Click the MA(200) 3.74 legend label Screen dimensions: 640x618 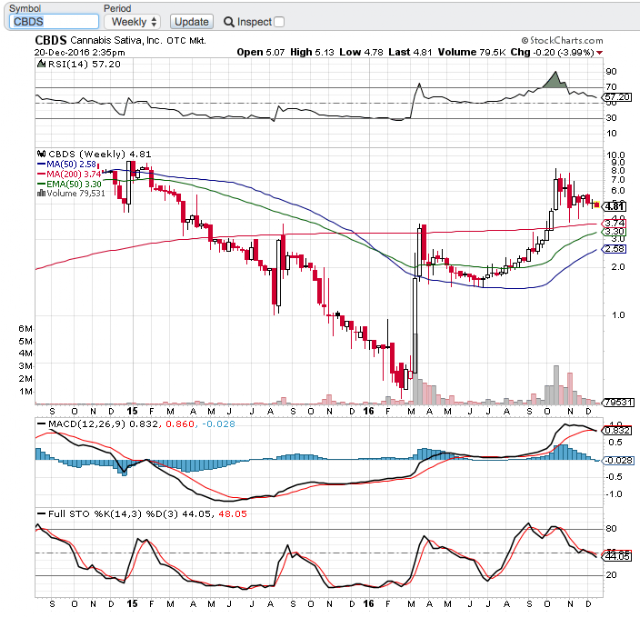(x=73, y=174)
